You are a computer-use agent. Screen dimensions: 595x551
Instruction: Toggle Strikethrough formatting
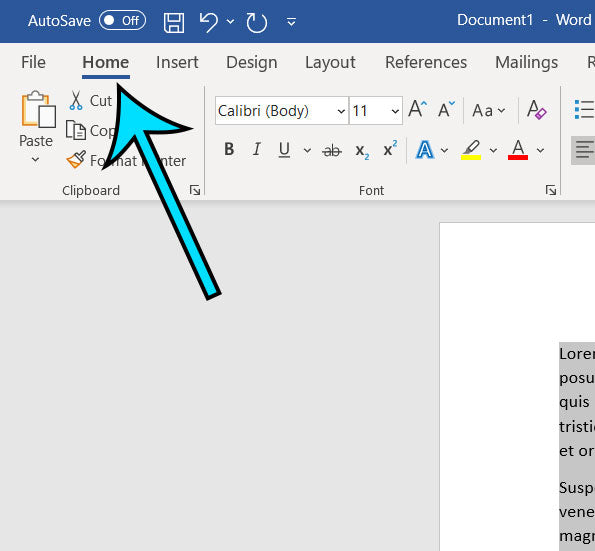pyautogui.click(x=332, y=150)
